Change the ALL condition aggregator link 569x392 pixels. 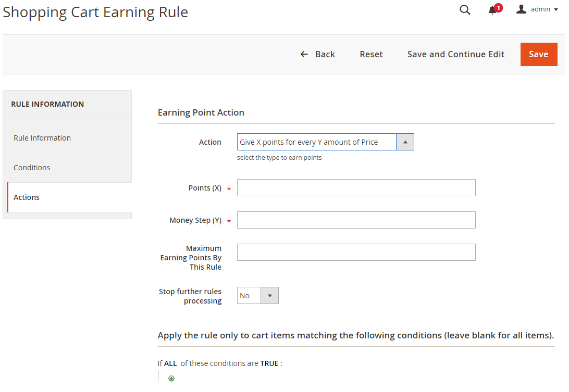(x=170, y=363)
